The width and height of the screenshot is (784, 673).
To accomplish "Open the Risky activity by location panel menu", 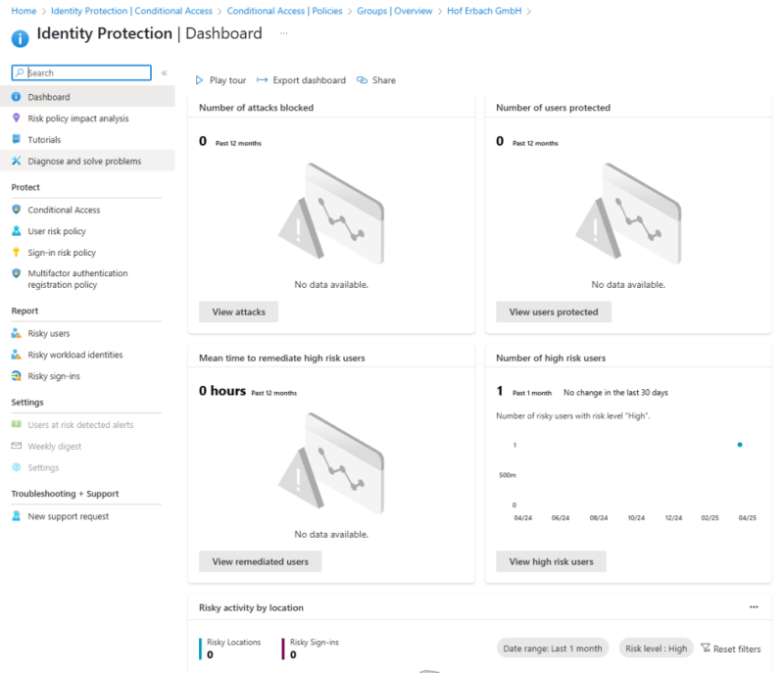I will 754,606.
